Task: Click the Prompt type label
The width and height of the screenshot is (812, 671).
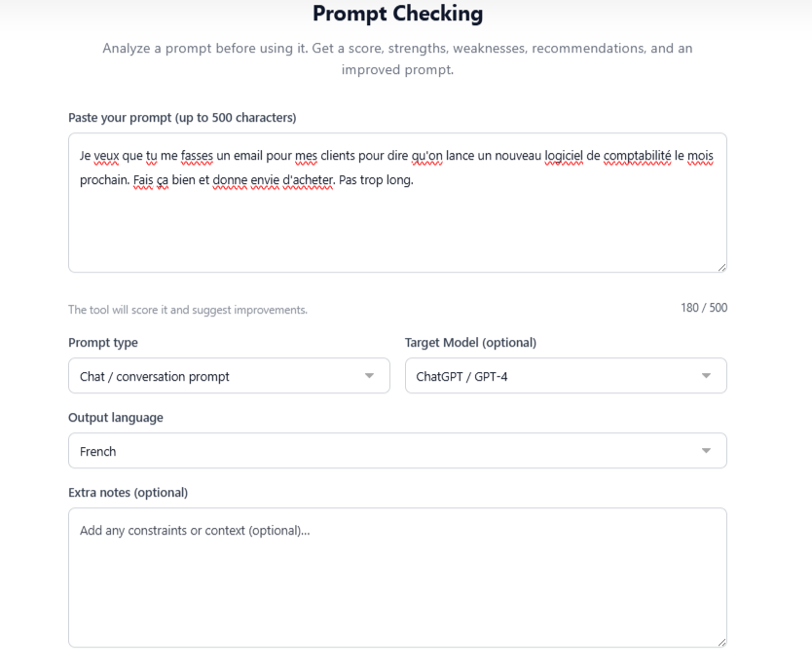Action: [102, 343]
